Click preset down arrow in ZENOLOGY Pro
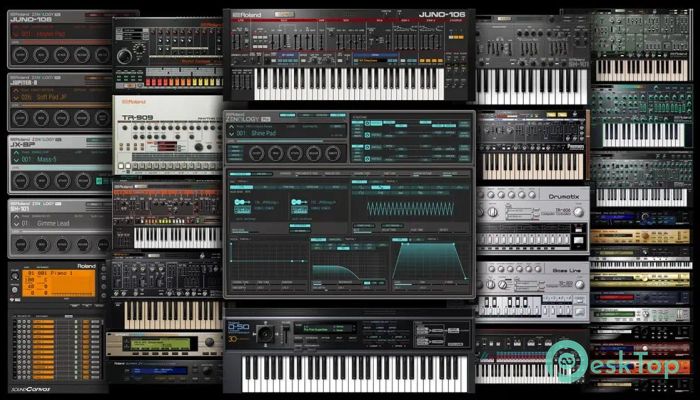 pos(231,133)
